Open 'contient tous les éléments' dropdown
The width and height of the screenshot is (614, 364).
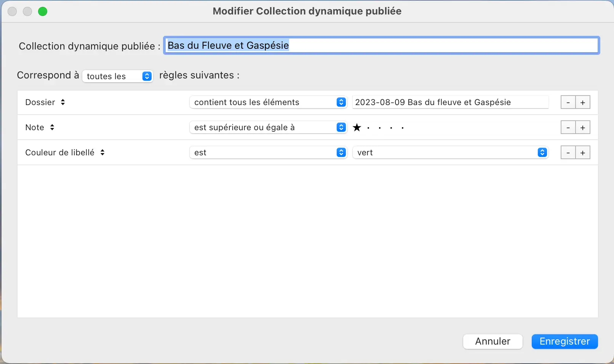pos(268,102)
